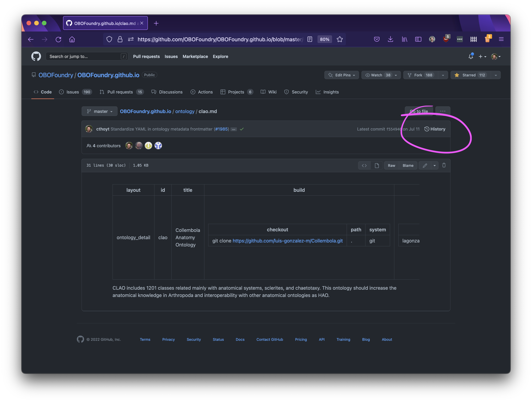The width and height of the screenshot is (532, 402).
Task: Click the browser reload button
Action: [58, 39]
